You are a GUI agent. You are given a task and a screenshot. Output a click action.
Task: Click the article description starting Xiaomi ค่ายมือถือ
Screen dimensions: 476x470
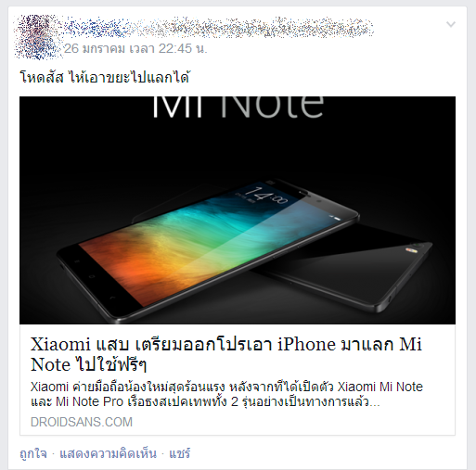click(226, 394)
